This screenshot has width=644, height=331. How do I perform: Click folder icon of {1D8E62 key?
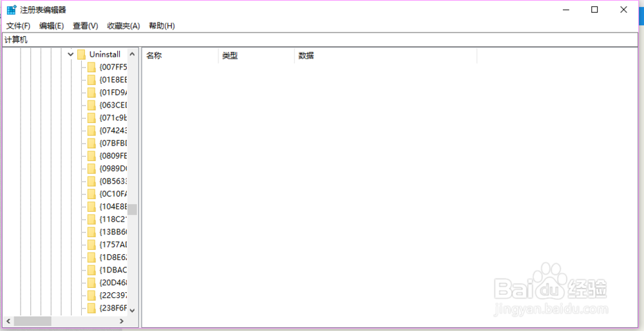point(91,258)
